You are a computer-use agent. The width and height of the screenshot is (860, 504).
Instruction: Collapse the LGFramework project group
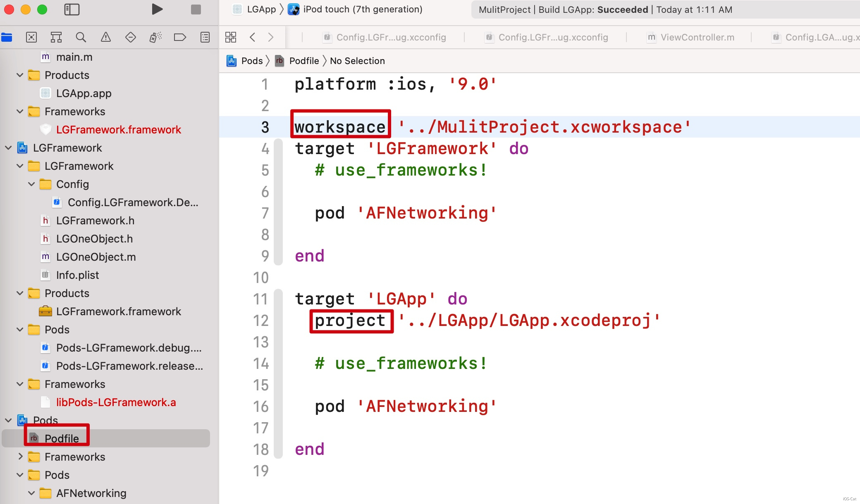coord(8,148)
